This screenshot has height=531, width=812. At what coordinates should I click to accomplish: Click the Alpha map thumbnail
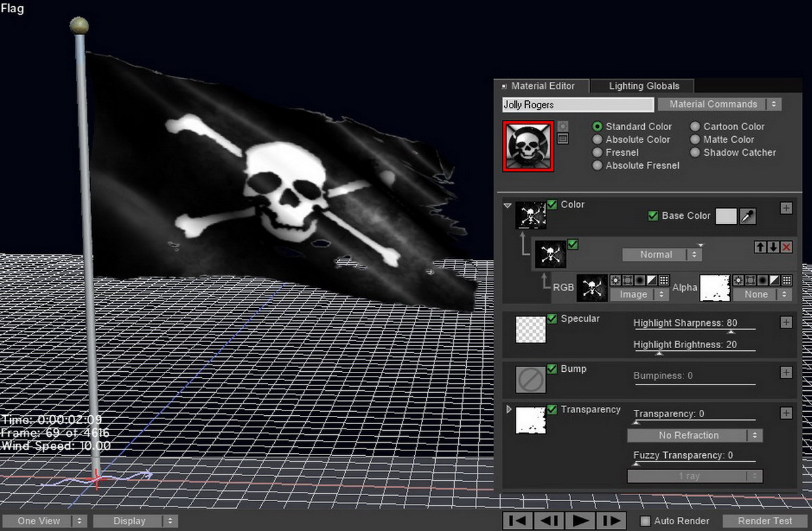[x=714, y=288]
